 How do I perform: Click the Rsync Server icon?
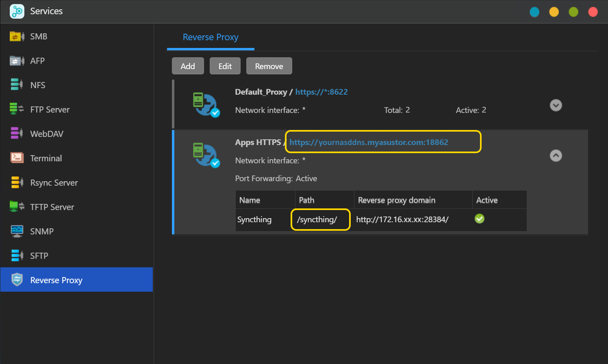(x=17, y=182)
